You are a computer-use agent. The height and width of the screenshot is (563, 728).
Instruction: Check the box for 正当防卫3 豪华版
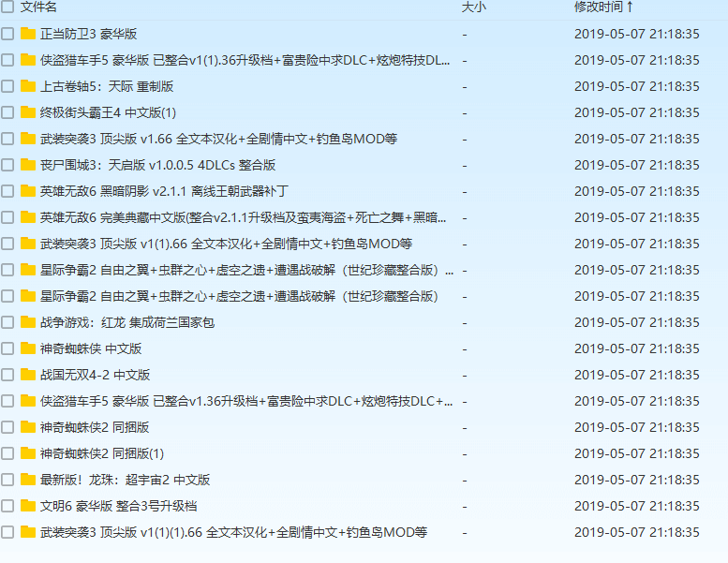pyautogui.click(x=7, y=34)
